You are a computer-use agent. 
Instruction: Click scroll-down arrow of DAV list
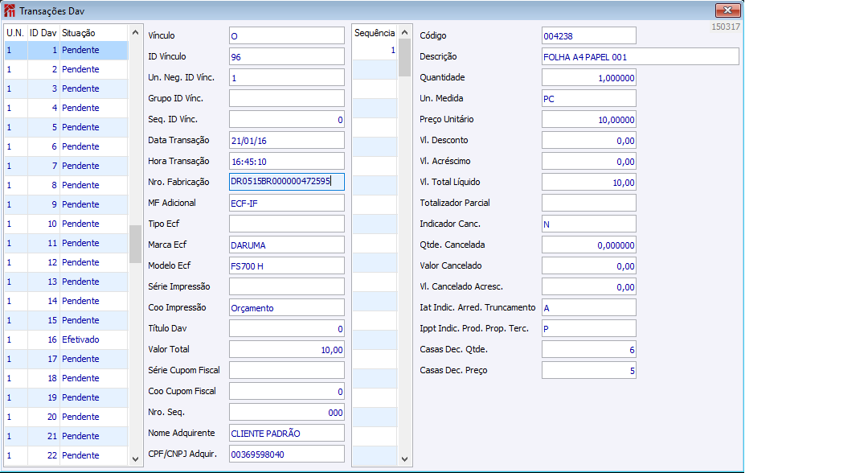135,459
